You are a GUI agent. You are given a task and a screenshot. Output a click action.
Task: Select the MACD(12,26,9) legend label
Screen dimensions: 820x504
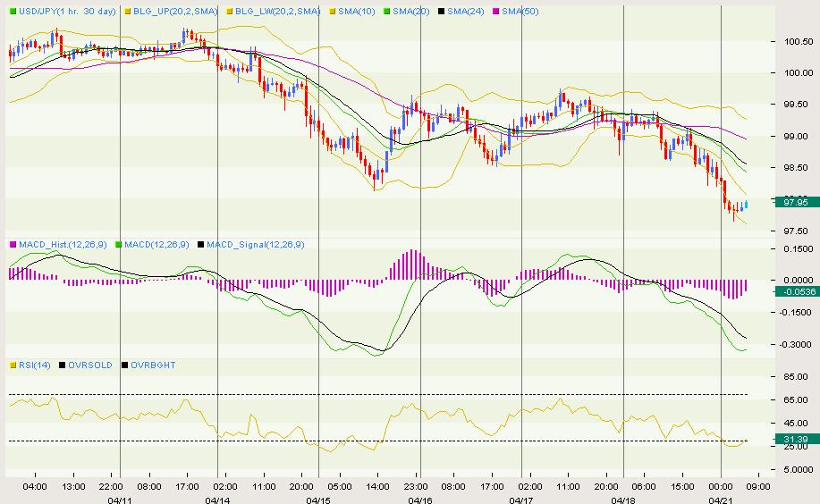(156, 244)
